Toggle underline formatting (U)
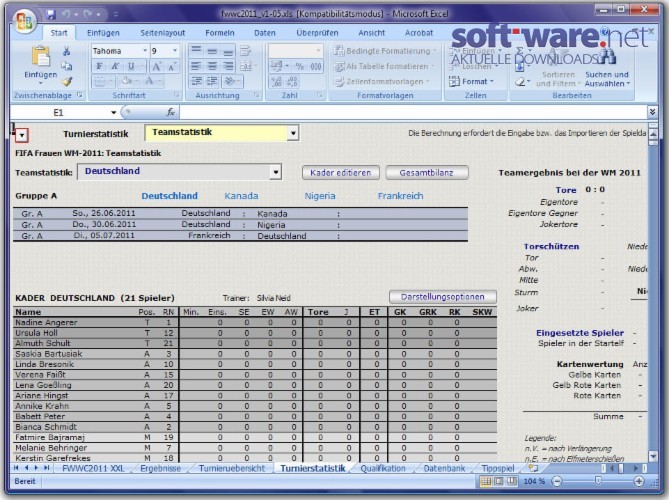 click(131, 66)
